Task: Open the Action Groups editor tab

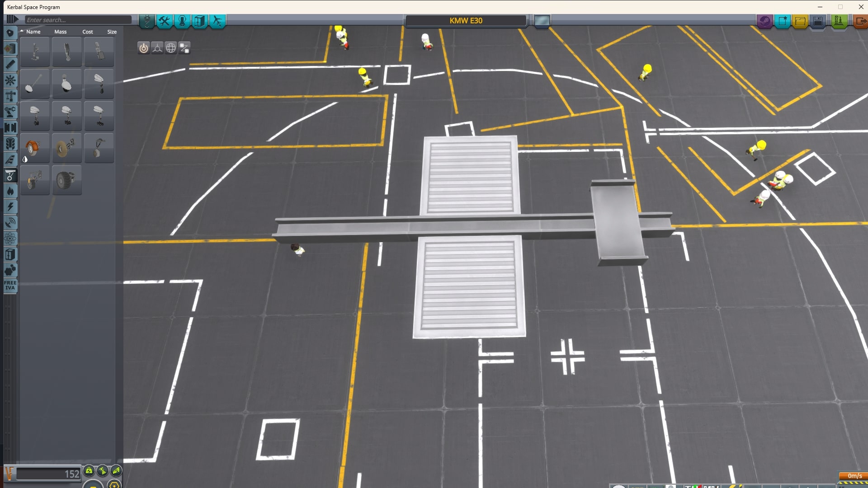Action: 164,21
